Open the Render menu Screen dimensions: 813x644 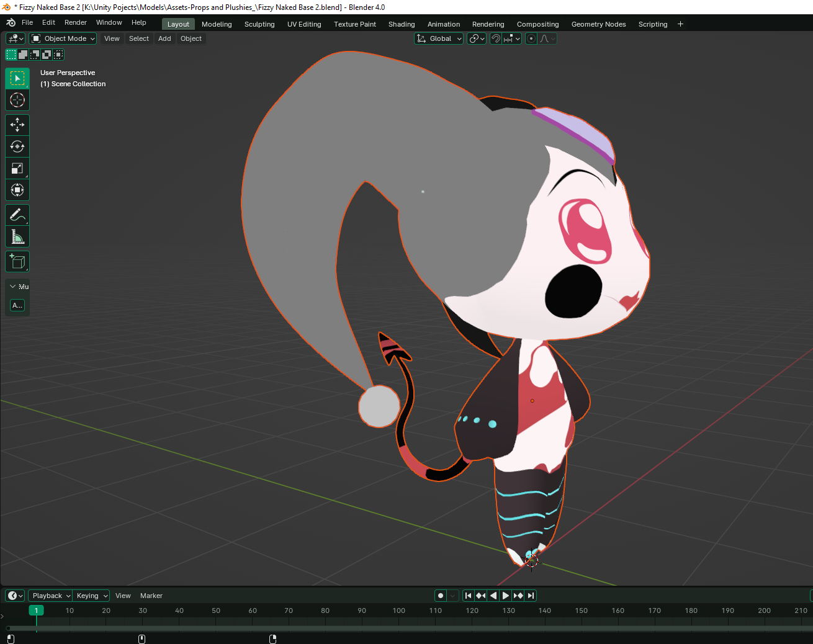pyautogui.click(x=76, y=22)
